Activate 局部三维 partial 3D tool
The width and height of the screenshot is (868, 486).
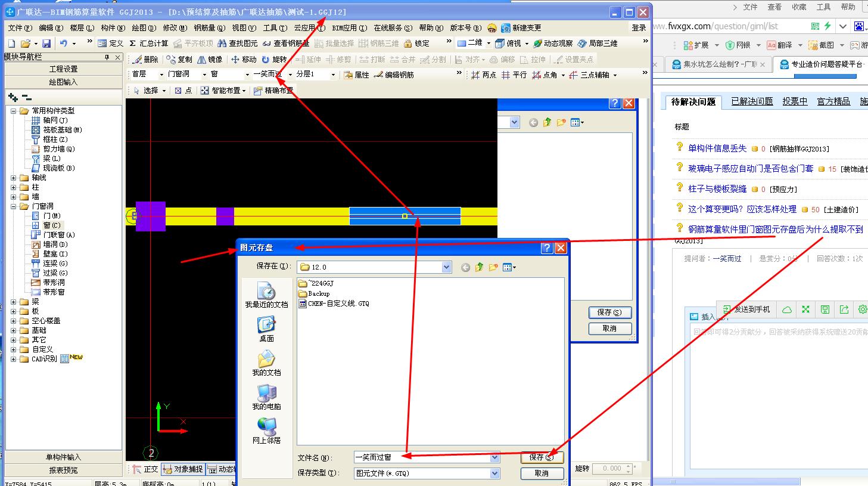(x=598, y=44)
